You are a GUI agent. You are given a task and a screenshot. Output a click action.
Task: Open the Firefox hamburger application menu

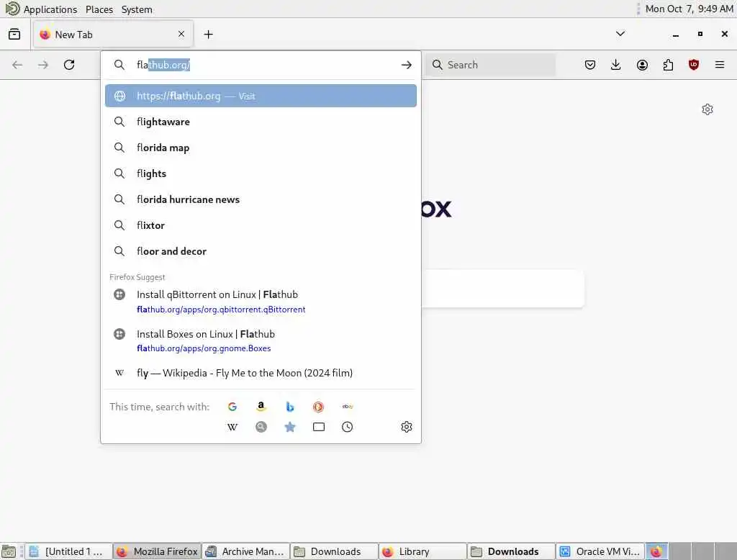(x=720, y=65)
